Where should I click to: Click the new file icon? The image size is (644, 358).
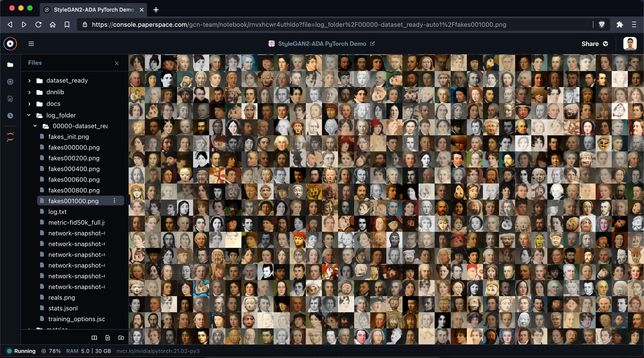pos(108,337)
